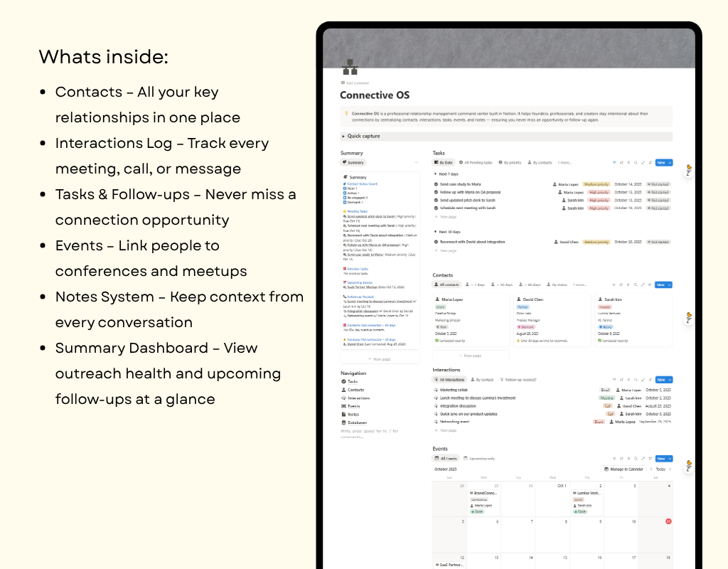Open Interactions link in Navigation
Image resolution: width=728 pixels, height=569 pixels.
coord(355,398)
